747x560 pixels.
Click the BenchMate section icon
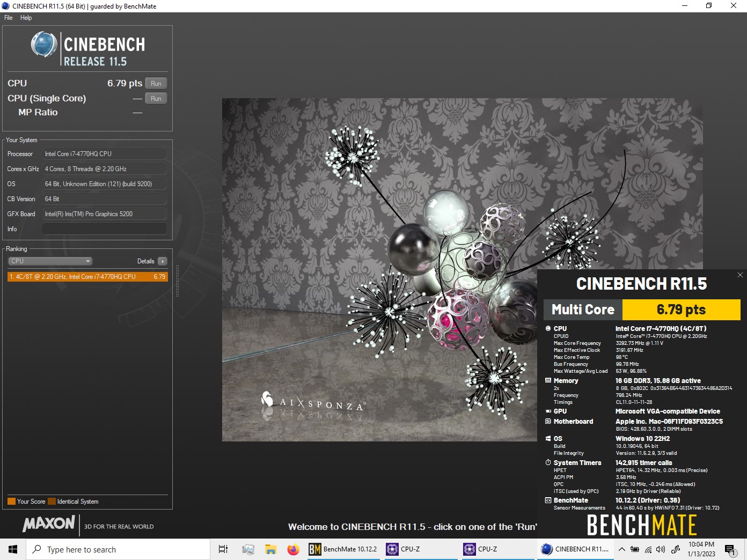pos(548,500)
